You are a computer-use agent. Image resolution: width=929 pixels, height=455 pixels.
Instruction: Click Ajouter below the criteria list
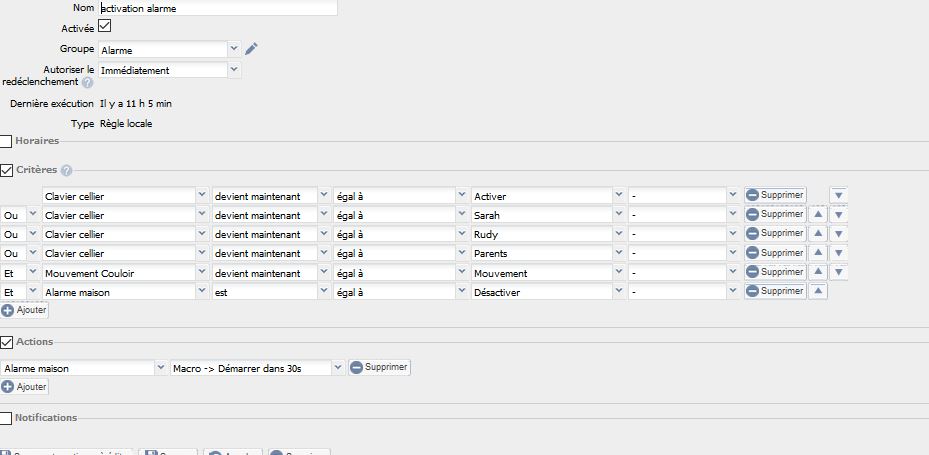click(x=25, y=311)
